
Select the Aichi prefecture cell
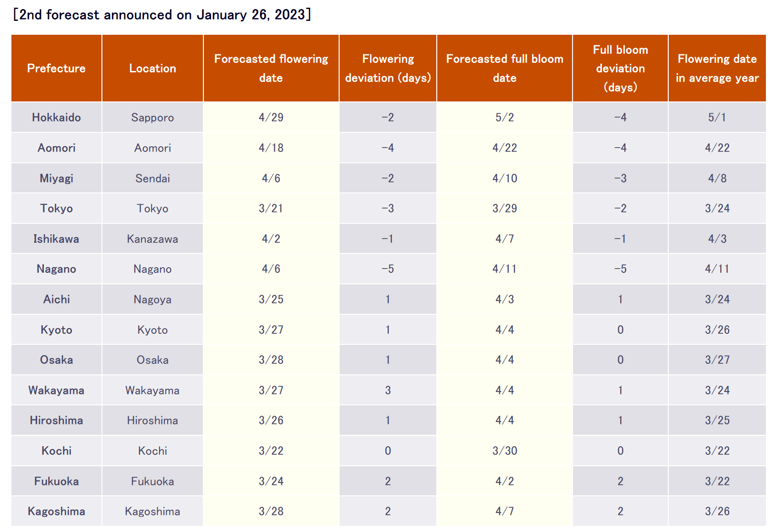coord(56,299)
